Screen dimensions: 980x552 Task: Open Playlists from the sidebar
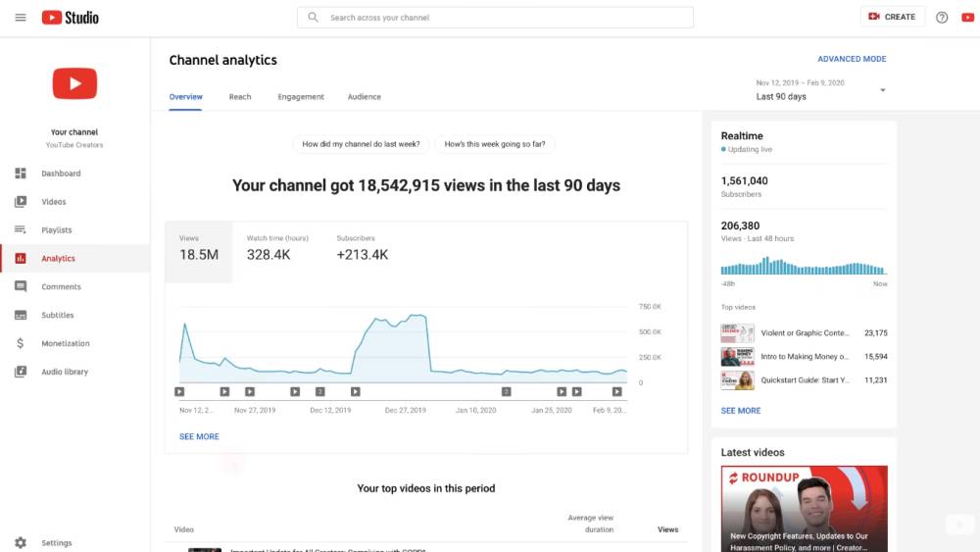point(75,230)
